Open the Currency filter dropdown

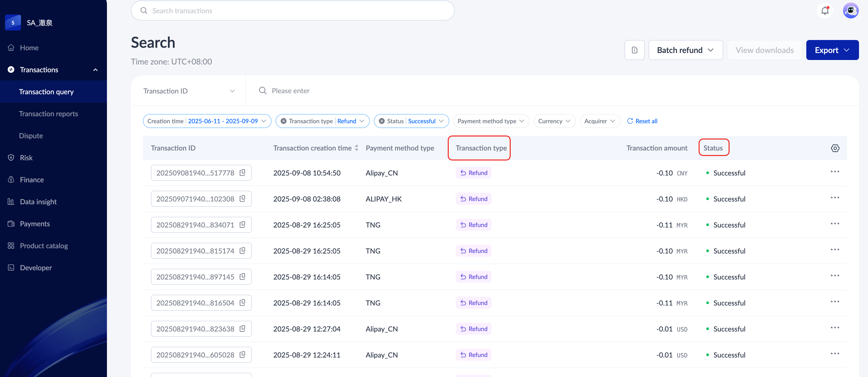click(554, 121)
